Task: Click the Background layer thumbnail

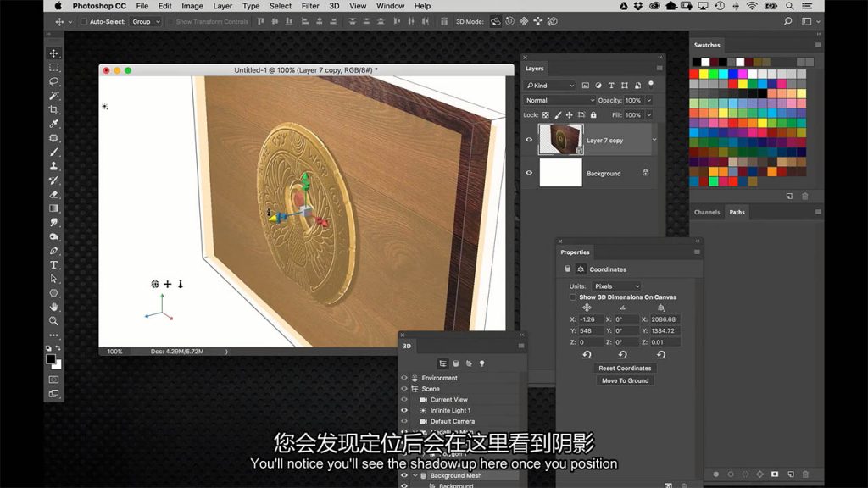Action: 561,173
